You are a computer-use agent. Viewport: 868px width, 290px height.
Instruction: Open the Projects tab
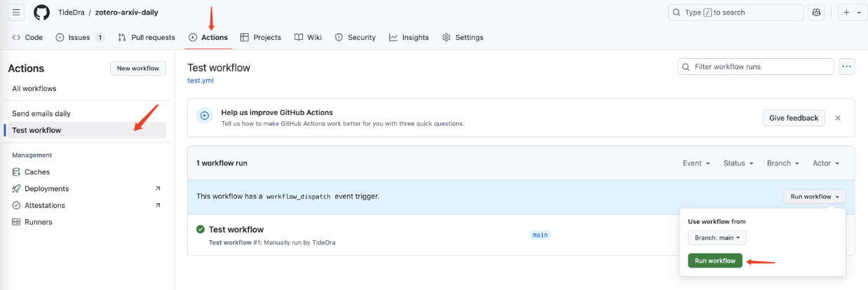(x=261, y=37)
